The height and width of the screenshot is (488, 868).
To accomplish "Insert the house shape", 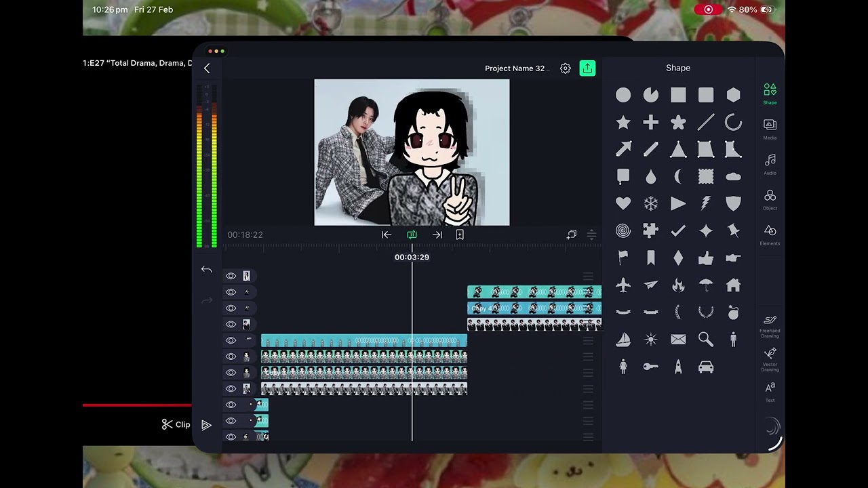I will (x=733, y=285).
